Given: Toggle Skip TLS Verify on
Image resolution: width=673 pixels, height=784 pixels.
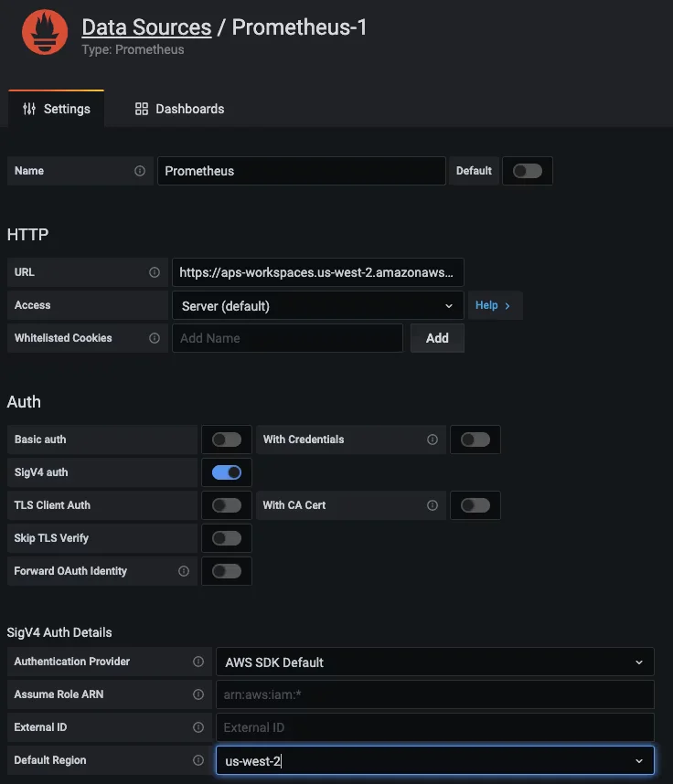Looking at the screenshot, I should tap(227, 538).
